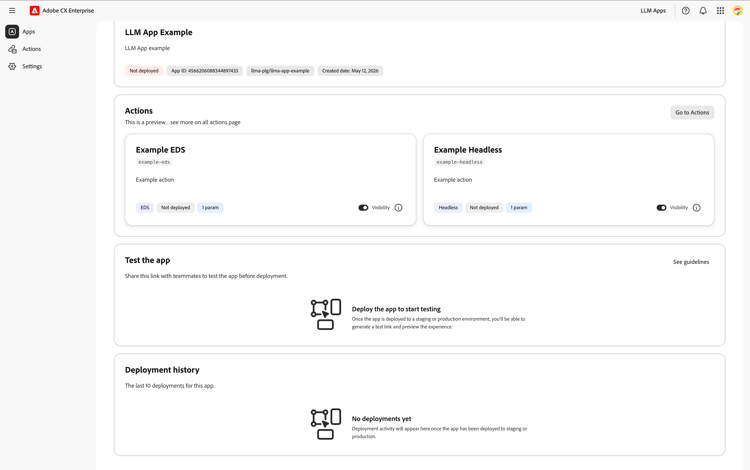Image resolution: width=750 pixels, height=470 pixels.
Task: Open the Help icon in header
Action: (x=685, y=11)
